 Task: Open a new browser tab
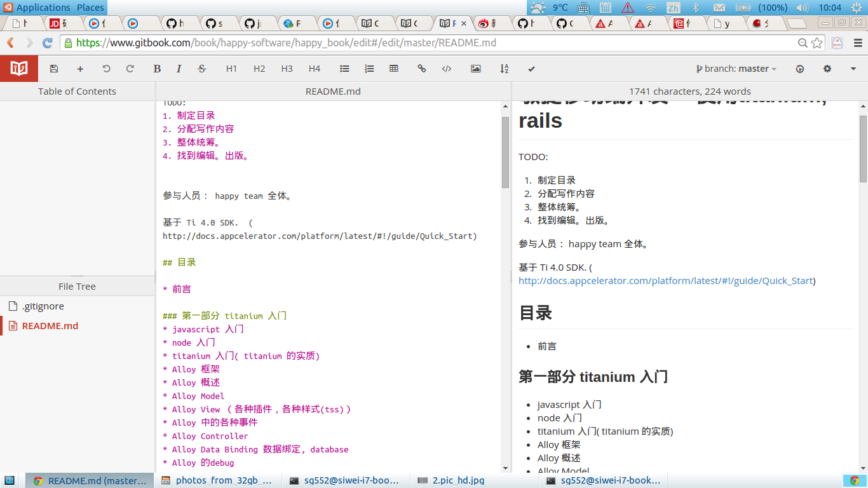pyautogui.click(x=797, y=24)
